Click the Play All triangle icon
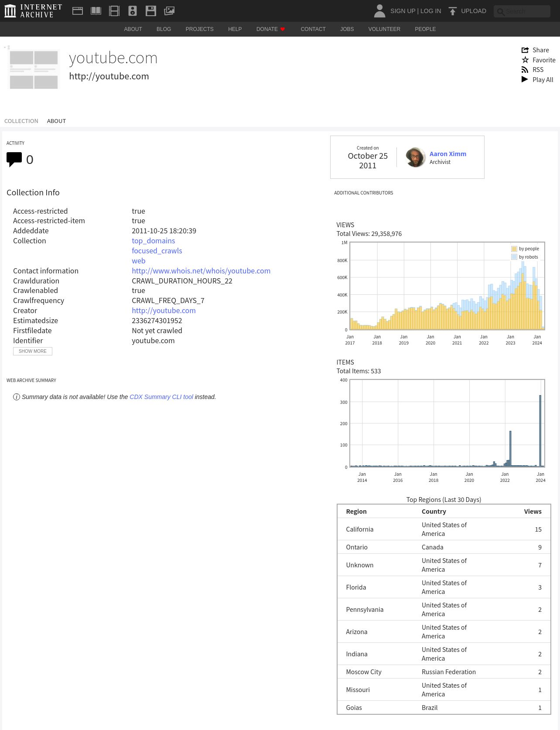This screenshot has height=730, width=560. point(525,79)
